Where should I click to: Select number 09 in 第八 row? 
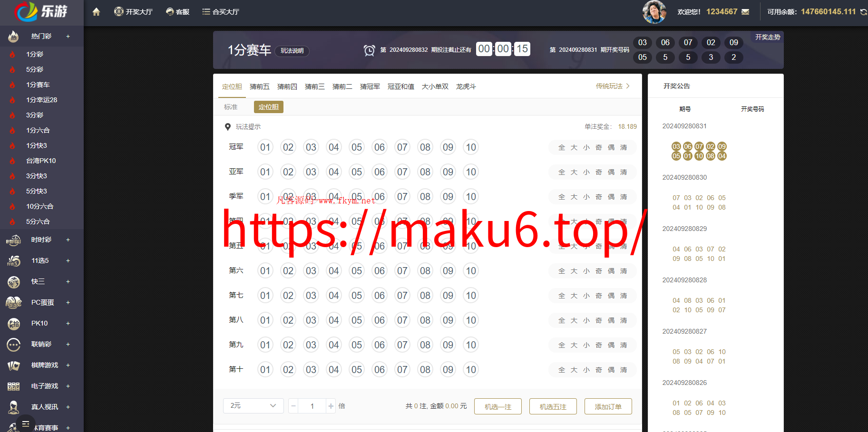[448, 320]
